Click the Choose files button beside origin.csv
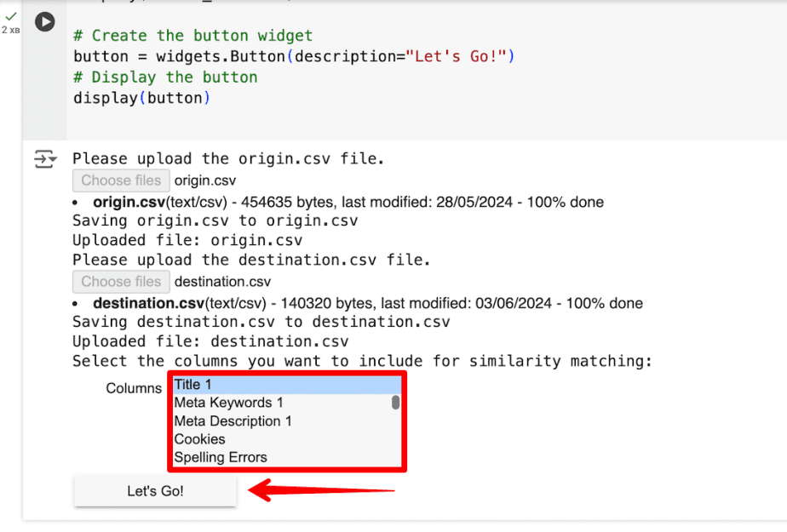 (121, 180)
